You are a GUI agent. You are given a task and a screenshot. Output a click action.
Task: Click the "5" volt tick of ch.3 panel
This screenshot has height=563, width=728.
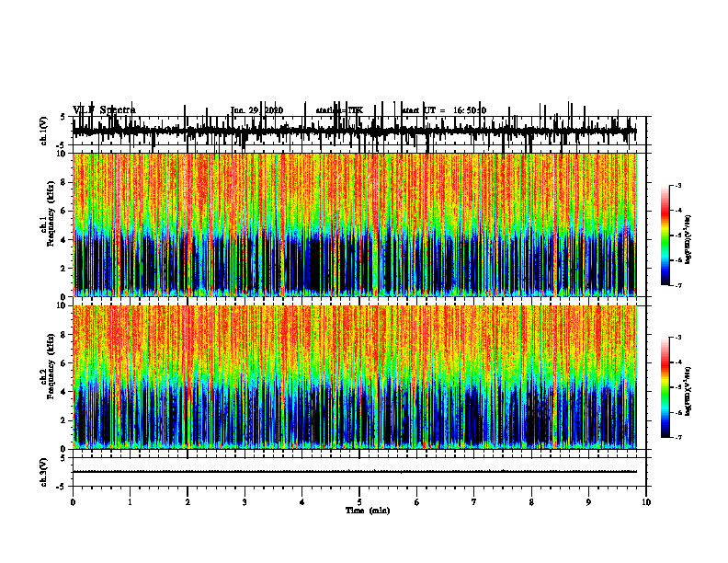63,459
